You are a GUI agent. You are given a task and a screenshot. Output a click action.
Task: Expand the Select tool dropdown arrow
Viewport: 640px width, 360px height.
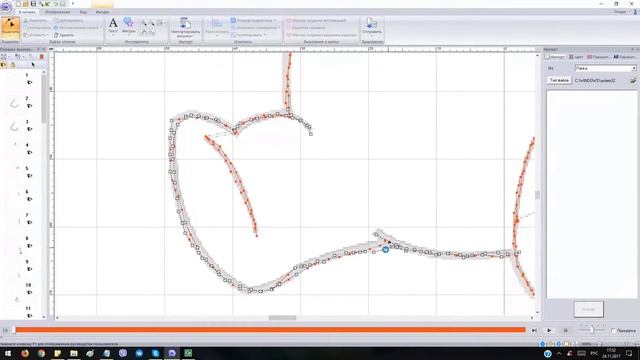point(10,36)
